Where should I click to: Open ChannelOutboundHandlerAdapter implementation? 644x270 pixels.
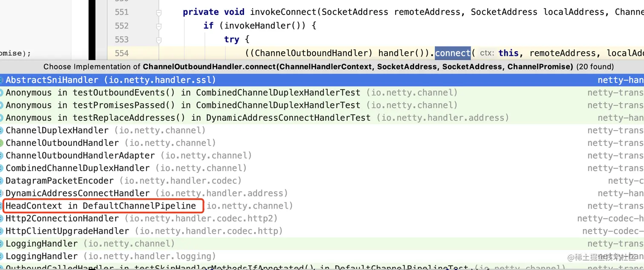[322, 155]
